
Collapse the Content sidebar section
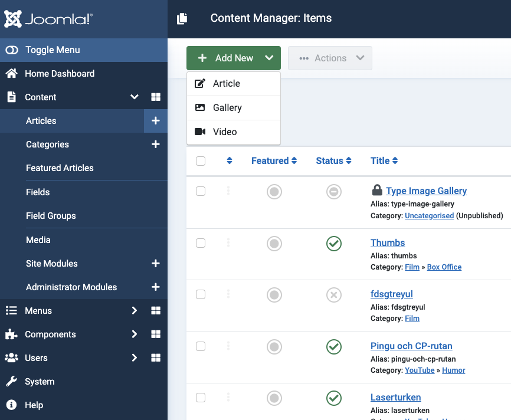[x=135, y=97]
